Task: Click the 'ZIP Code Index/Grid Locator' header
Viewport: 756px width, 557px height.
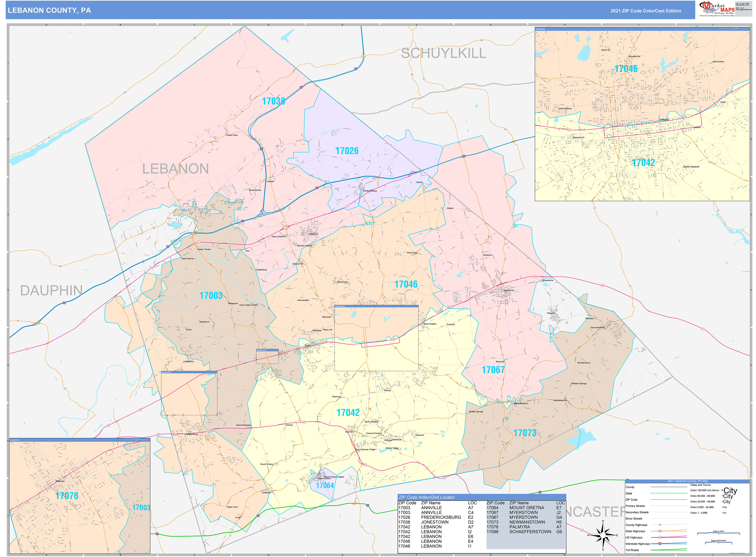Action: pos(427,497)
